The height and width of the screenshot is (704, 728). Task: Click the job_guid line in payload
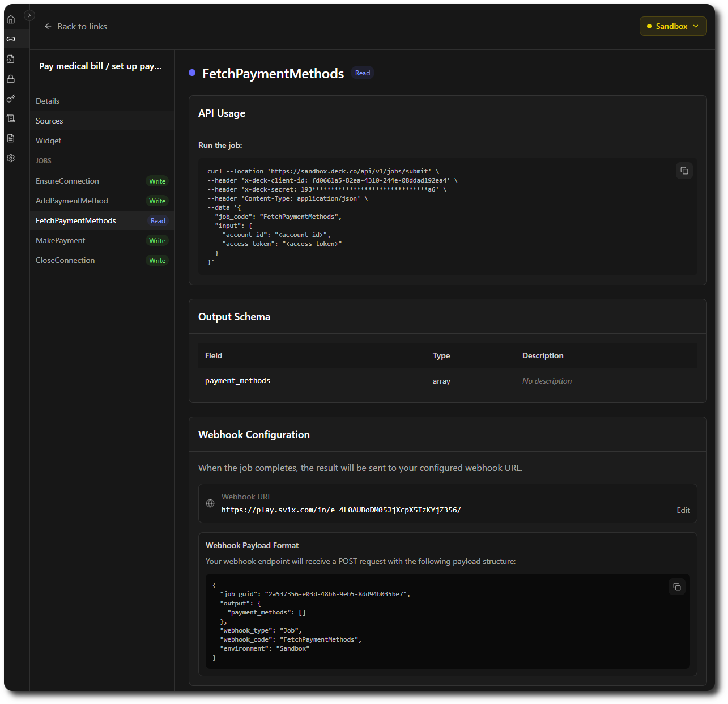coord(315,594)
